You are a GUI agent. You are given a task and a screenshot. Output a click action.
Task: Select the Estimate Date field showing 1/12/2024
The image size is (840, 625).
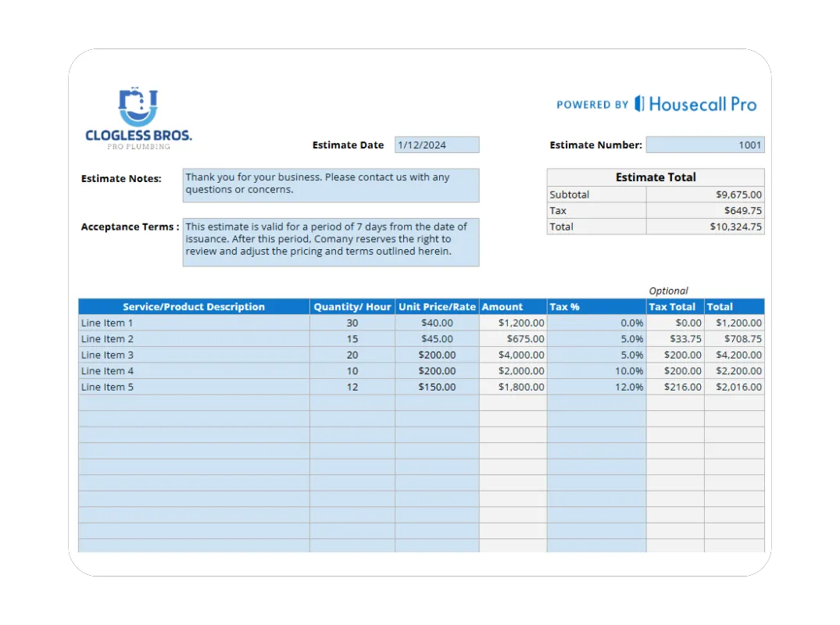click(x=436, y=145)
